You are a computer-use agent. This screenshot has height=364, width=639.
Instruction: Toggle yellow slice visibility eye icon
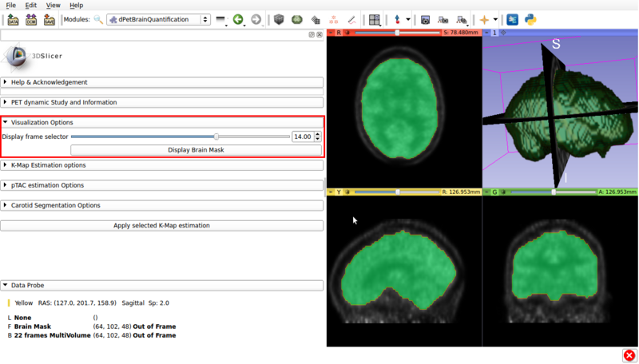pyautogui.click(x=347, y=192)
